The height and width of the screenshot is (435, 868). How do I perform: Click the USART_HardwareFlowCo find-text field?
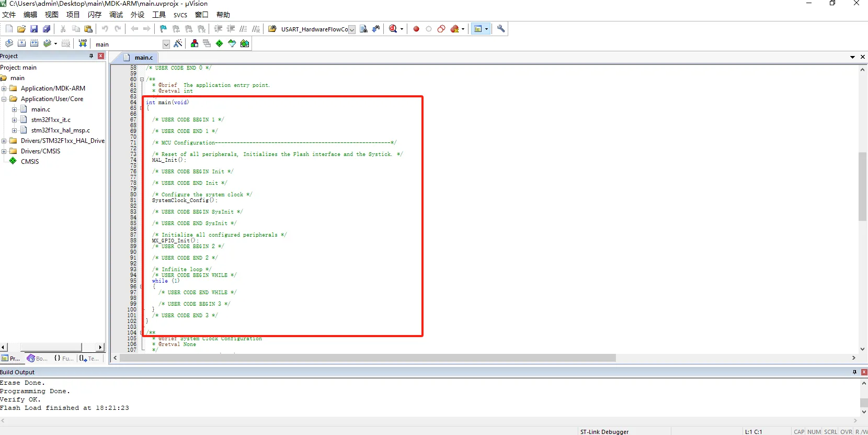(314, 29)
